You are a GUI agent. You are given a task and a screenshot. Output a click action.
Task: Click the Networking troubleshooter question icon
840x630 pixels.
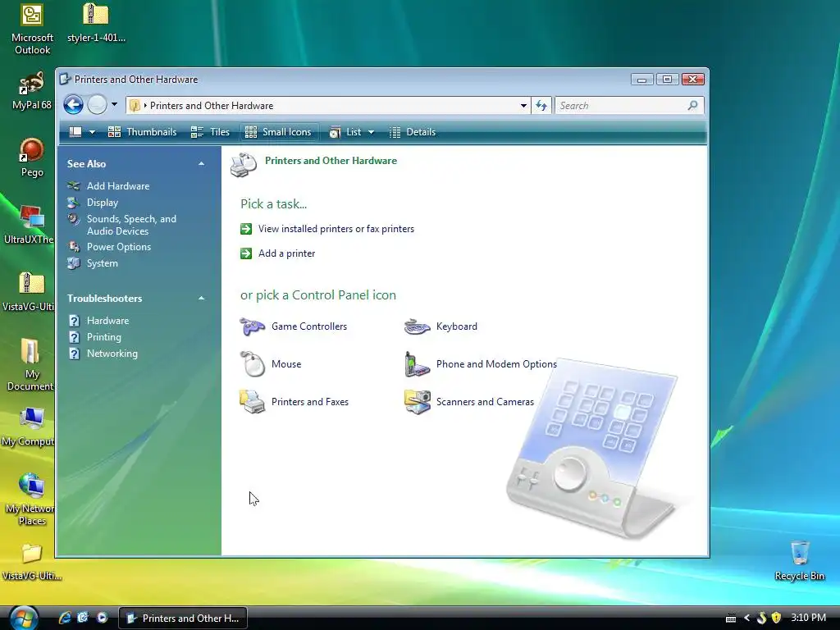point(74,354)
